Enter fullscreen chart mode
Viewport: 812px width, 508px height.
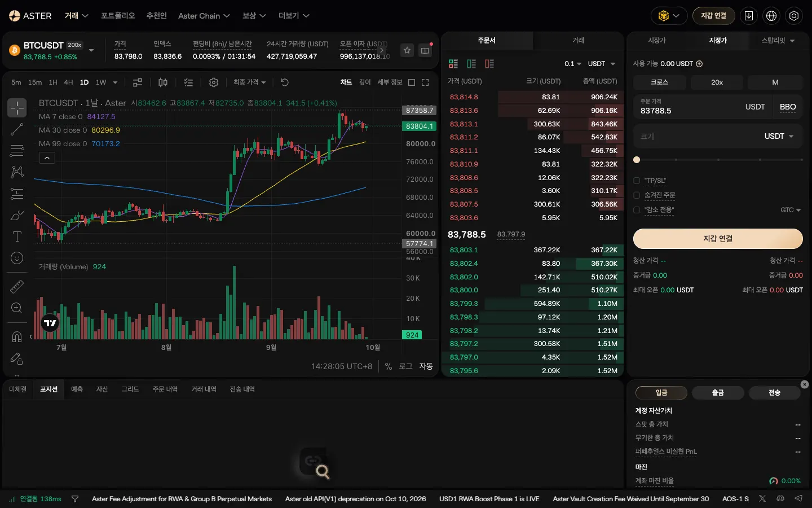(425, 82)
